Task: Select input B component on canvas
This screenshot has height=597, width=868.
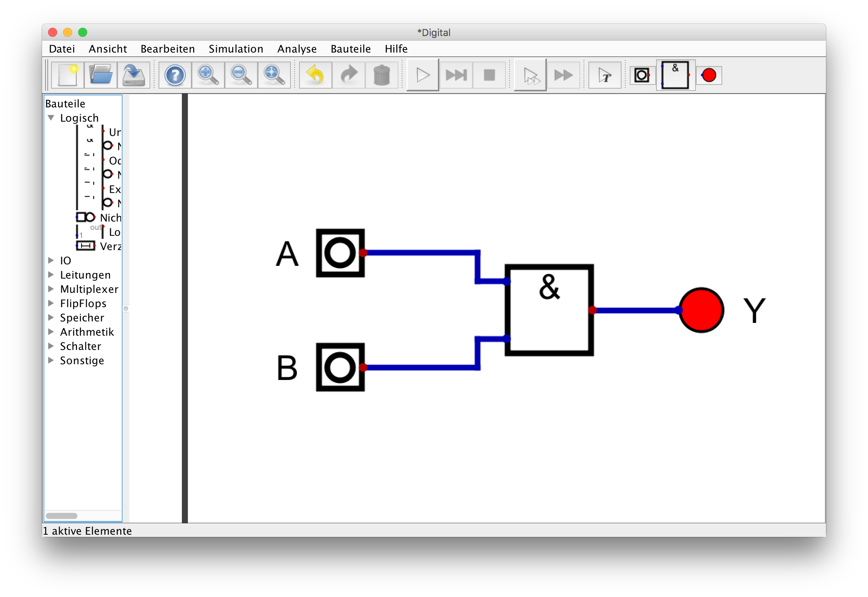Action: (x=340, y=367)
